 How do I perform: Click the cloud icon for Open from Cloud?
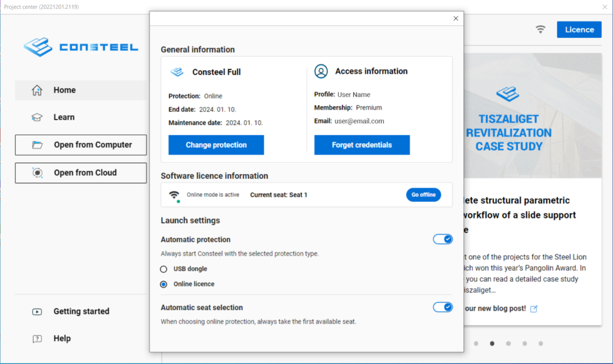pos(38,173)
